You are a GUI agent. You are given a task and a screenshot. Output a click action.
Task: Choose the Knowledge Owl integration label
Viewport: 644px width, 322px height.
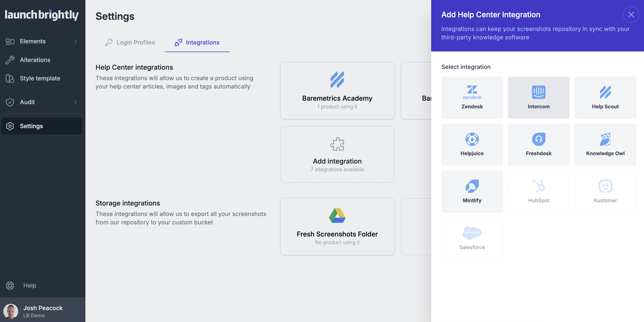605,154
